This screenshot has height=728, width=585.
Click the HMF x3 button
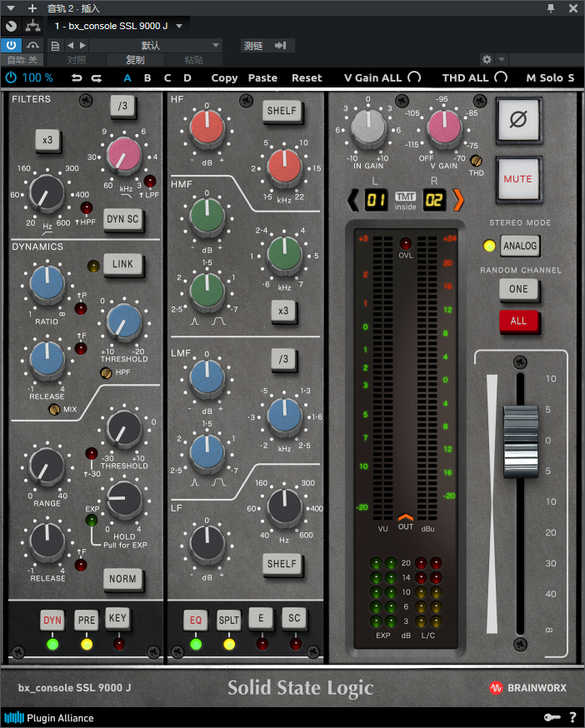[283, 311]
